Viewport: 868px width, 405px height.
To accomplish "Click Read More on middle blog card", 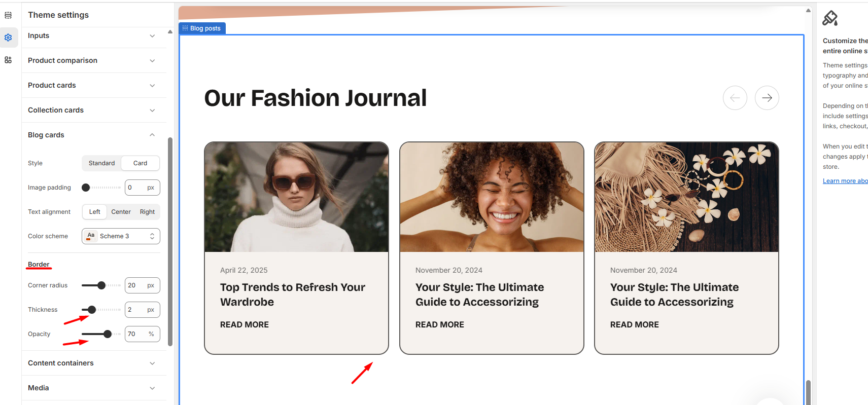I will point(440,324).
